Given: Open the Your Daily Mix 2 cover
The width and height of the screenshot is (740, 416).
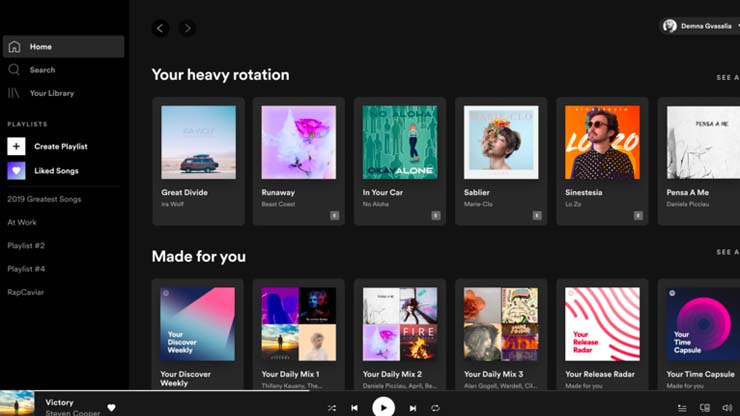Looking at the screenshot, I should 400,324.
